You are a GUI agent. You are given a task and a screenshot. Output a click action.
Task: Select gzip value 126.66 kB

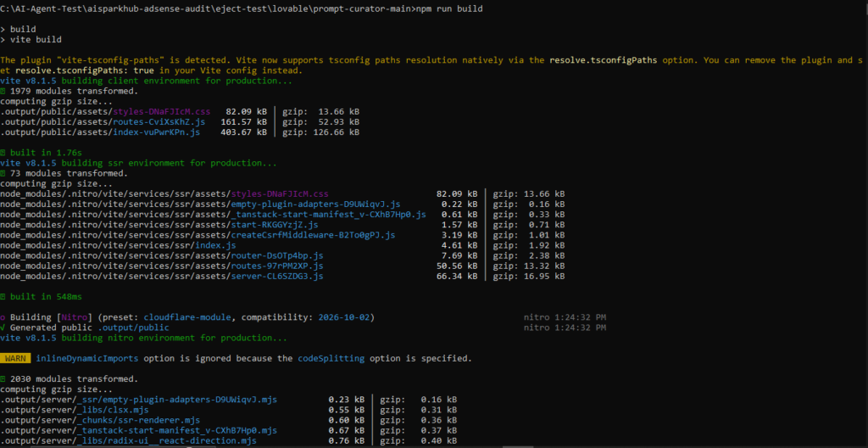pyautogui.click(x=337, y=132)
